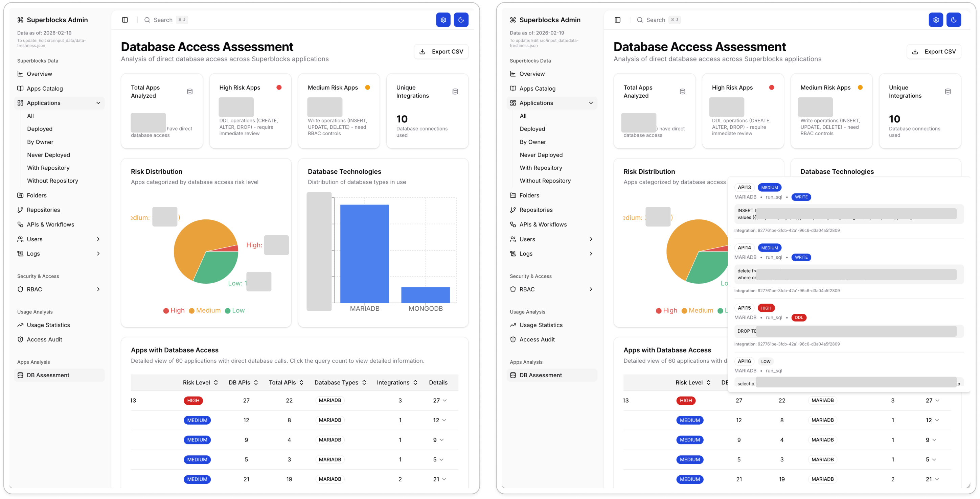Open Repositories branch icon in left sidebar
This screenshot has height=499, width=980.
[21, 210]
